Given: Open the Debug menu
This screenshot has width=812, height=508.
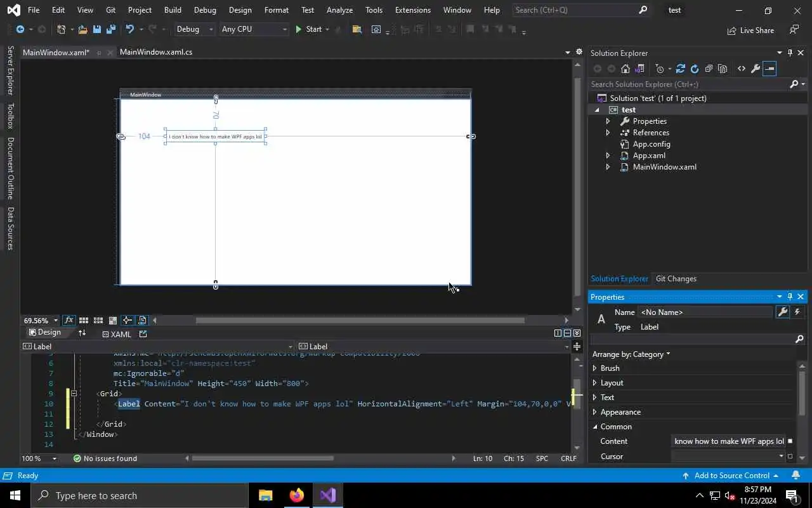Looking at the screenshot, I should coord(205,10).
